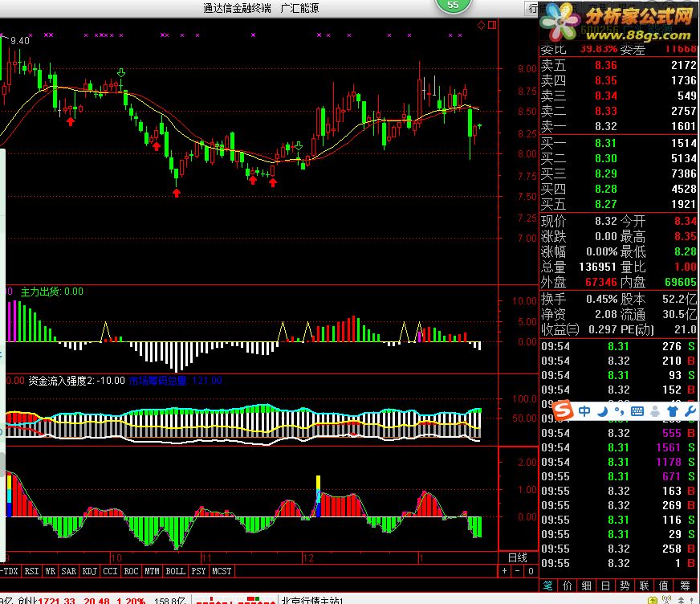Click the 现价 value 8.32

pos(606,221)
